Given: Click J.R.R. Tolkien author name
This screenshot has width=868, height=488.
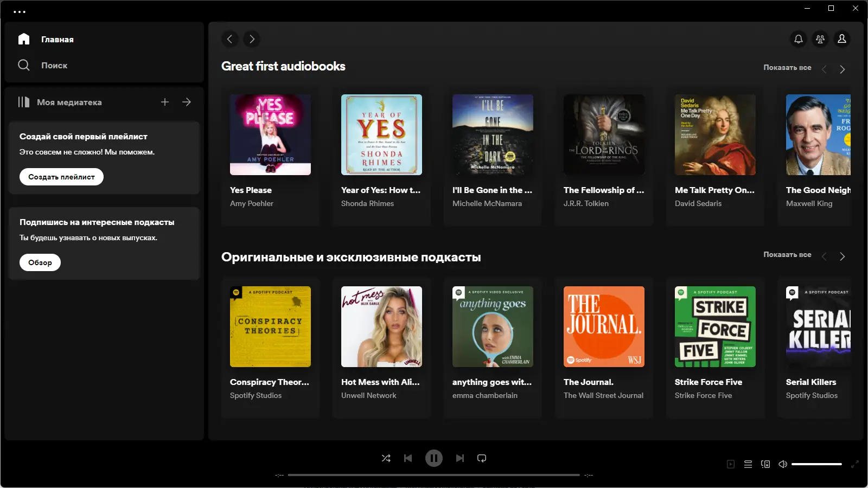Looking at the screenshot, I should 586,204.
